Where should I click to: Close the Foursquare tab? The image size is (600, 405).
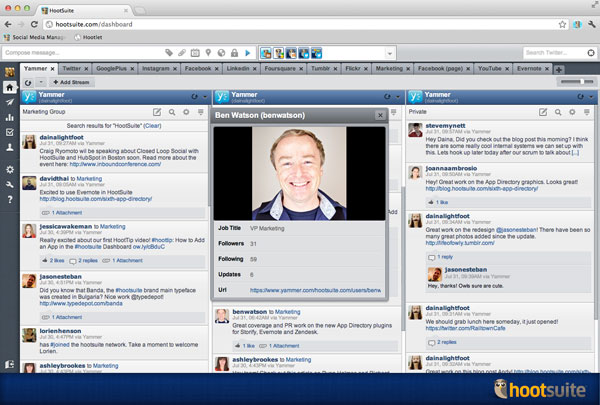pos(301,69)
